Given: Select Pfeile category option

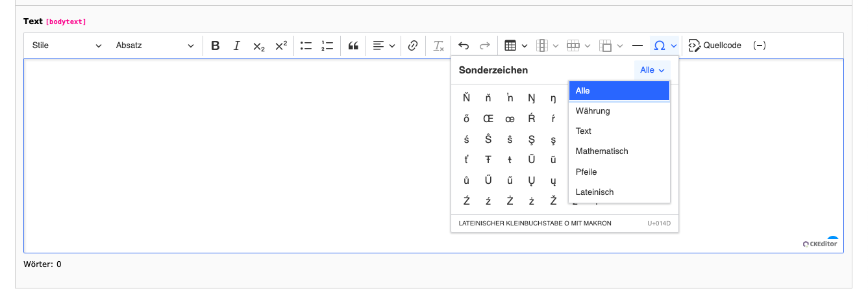Looking at the screenshot, I should (x=619, y=172).
